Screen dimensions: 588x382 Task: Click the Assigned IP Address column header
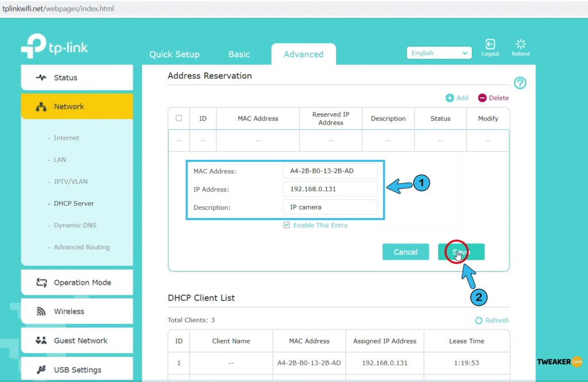385,341
